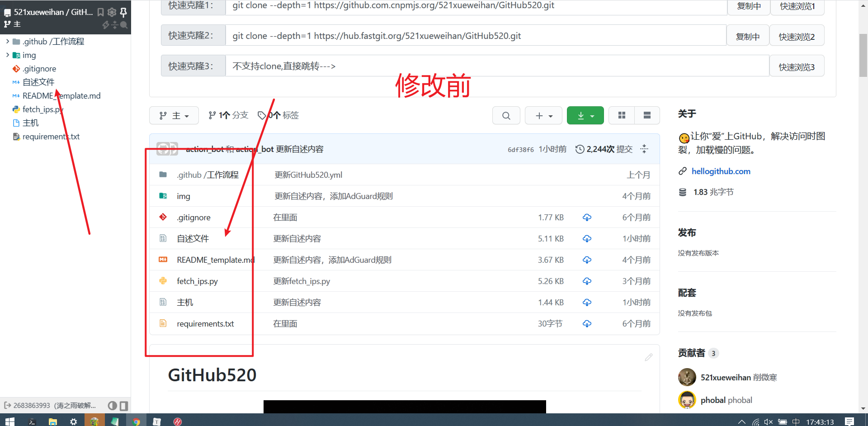The image size is (868, 426).
Task: Download README_template.md via its cloud icon
Action: [587, 260]
